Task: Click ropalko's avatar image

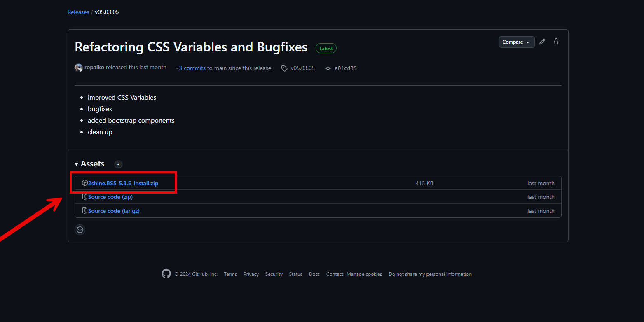Action: [x=78, y=68]
